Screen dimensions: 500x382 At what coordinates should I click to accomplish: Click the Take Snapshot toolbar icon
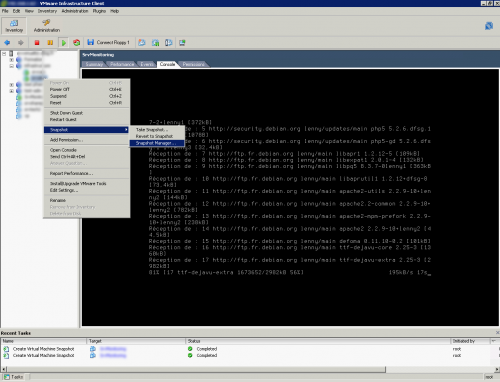pyautogui.click(x=142, y=43)
